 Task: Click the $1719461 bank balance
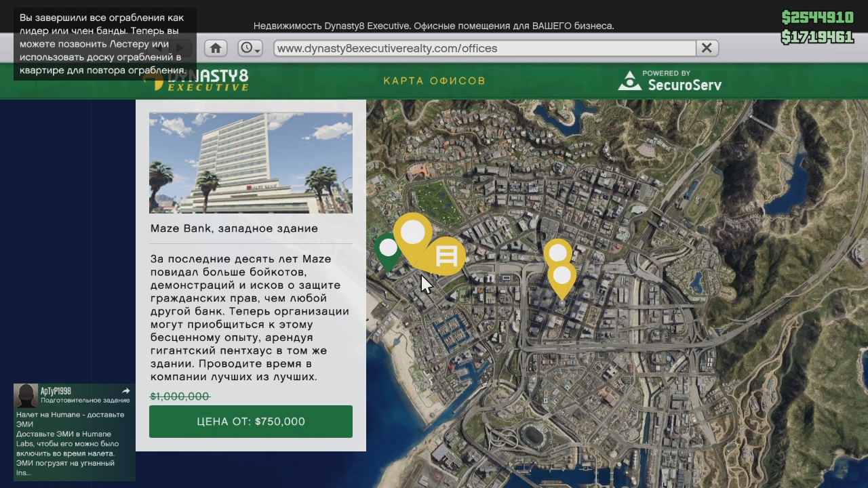point(817,37)
